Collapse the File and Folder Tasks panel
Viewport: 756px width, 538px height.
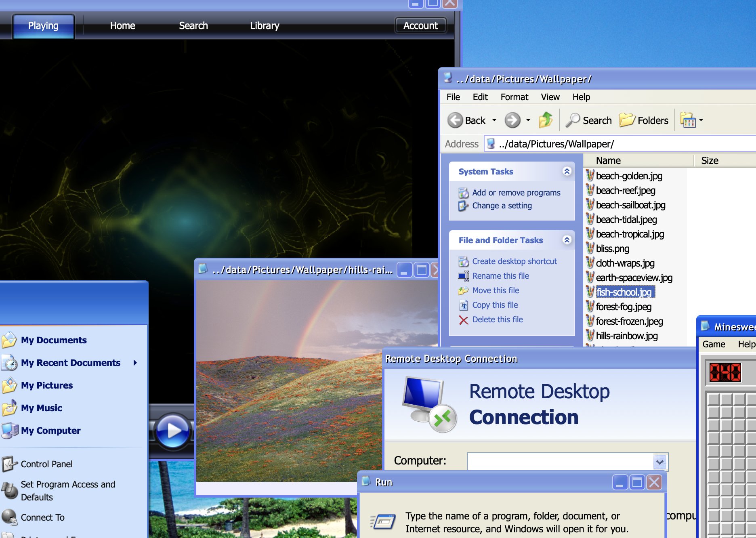567,240
